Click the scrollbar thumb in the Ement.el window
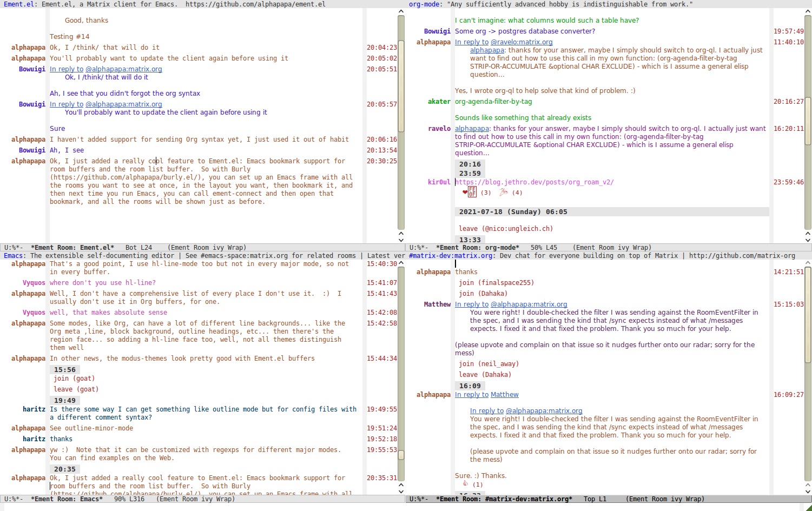Screen dimensions: 812x511 (x=401, y=87)
